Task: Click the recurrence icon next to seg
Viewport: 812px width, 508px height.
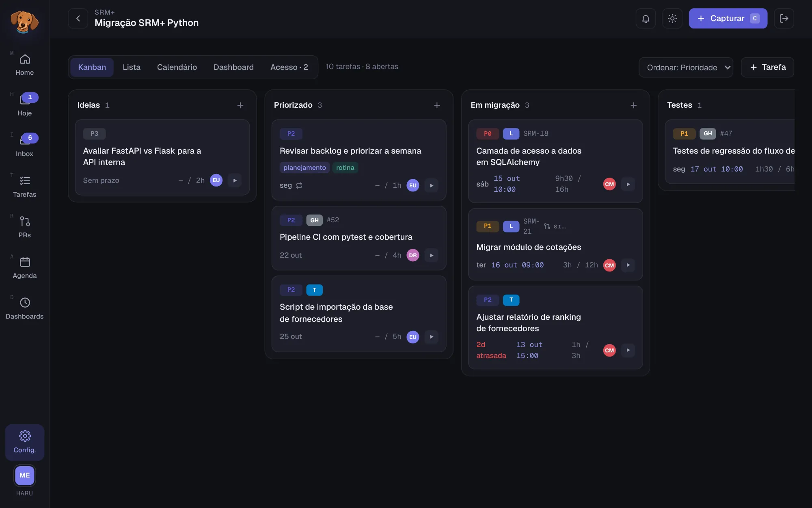Action: pyautogui.click(x=299, y=185)
